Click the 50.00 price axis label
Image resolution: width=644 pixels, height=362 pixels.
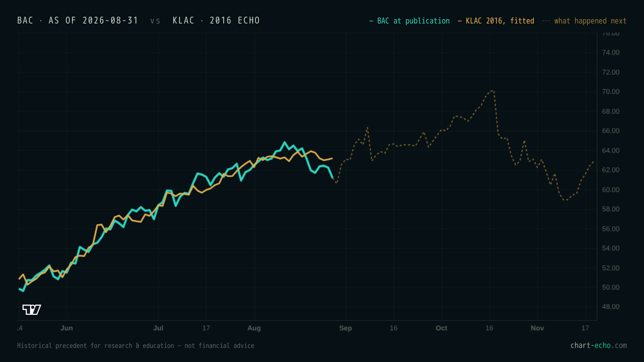(x=611, y=287)
